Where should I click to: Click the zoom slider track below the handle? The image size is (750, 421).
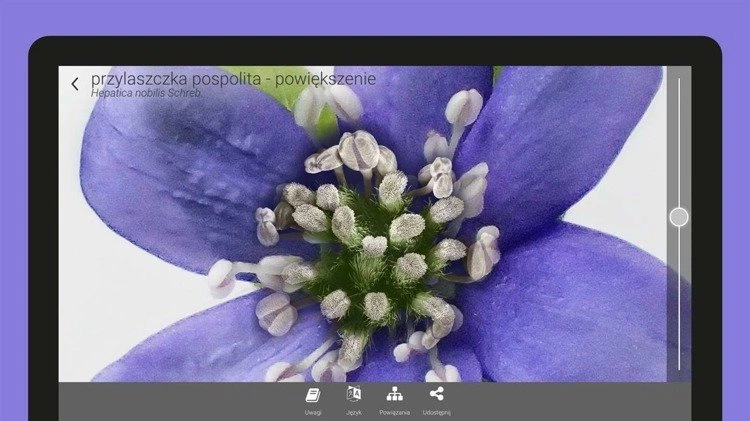point(679,300)
